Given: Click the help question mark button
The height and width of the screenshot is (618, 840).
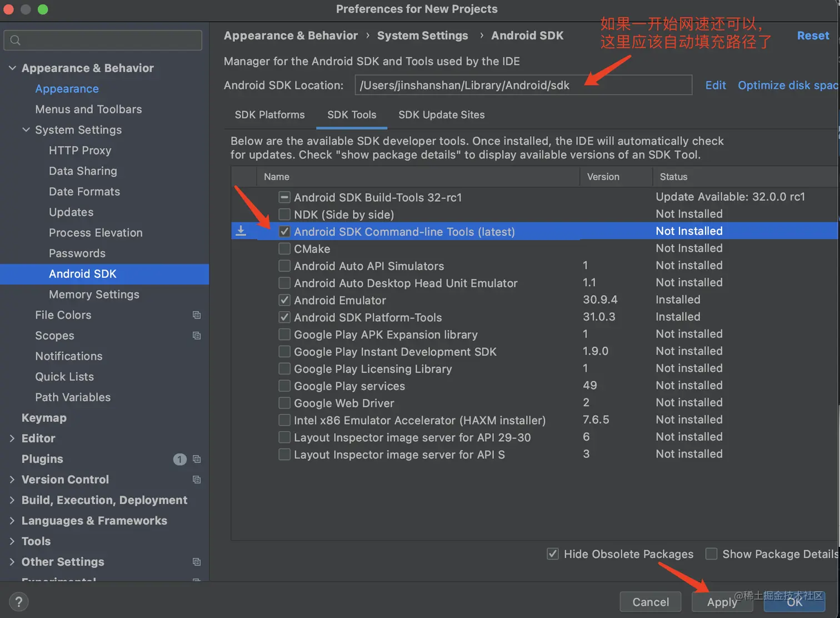Looking at the screenshot, I should tap(18, 602).
